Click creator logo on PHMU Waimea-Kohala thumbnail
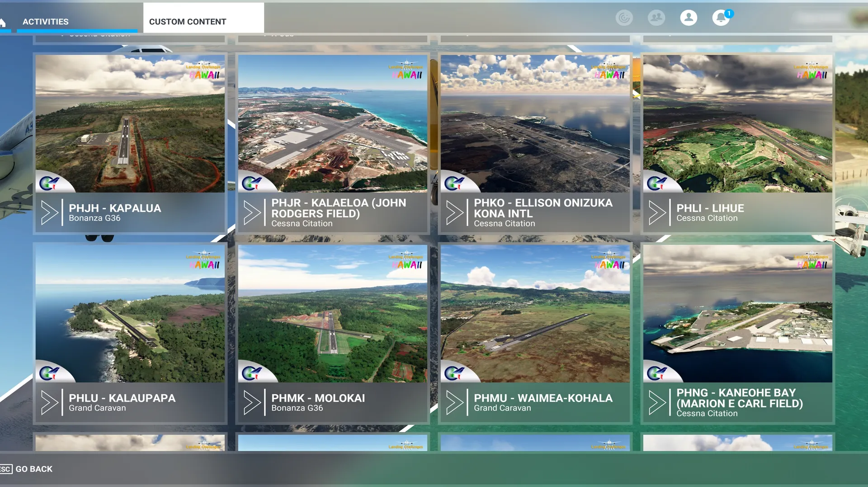This screenshot has width=868, height=487. (x=454, y=373)
